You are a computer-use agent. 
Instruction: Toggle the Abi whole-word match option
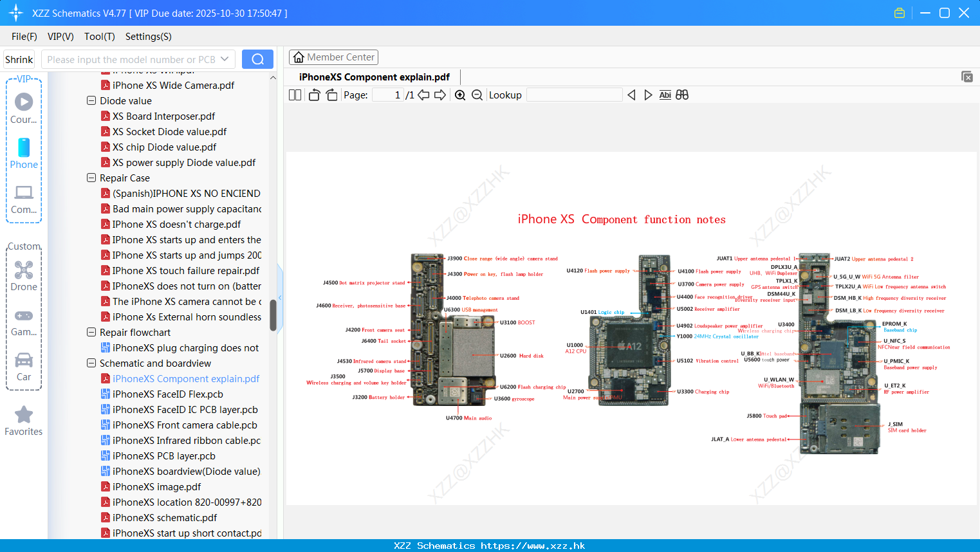click(665, 95)
